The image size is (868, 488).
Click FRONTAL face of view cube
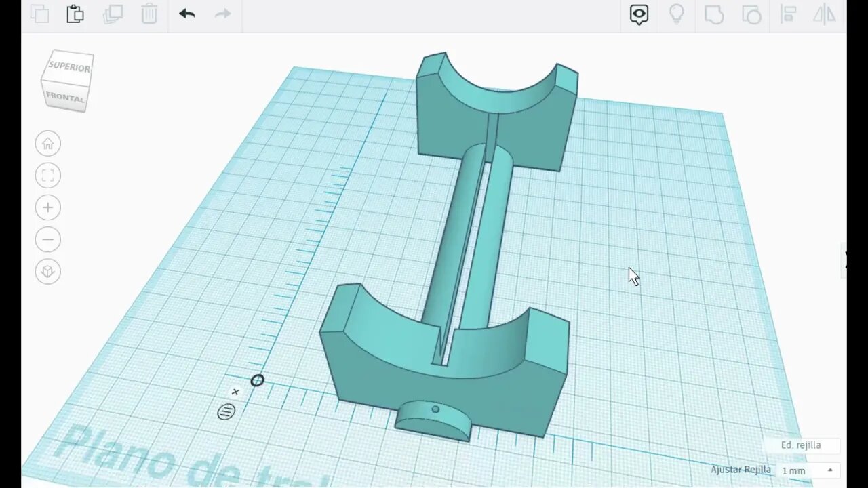65,98
